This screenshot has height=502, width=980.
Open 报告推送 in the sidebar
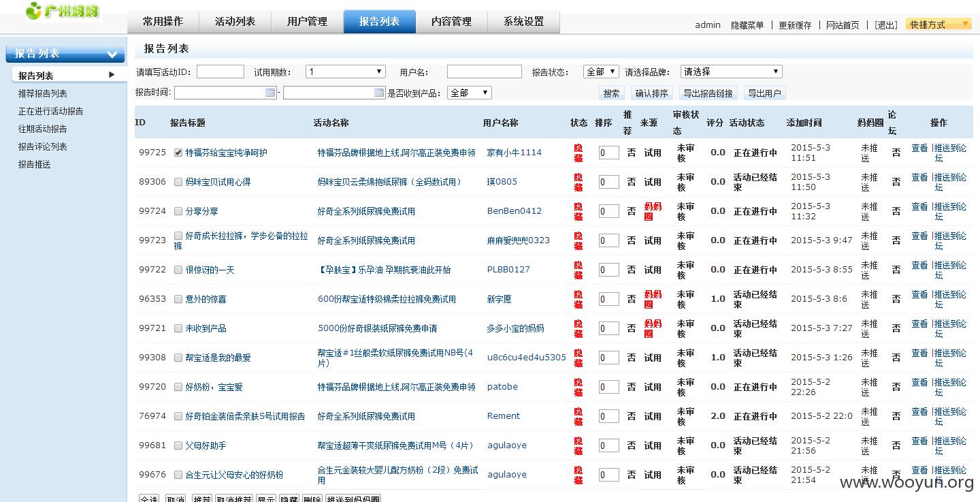[35, 165]
